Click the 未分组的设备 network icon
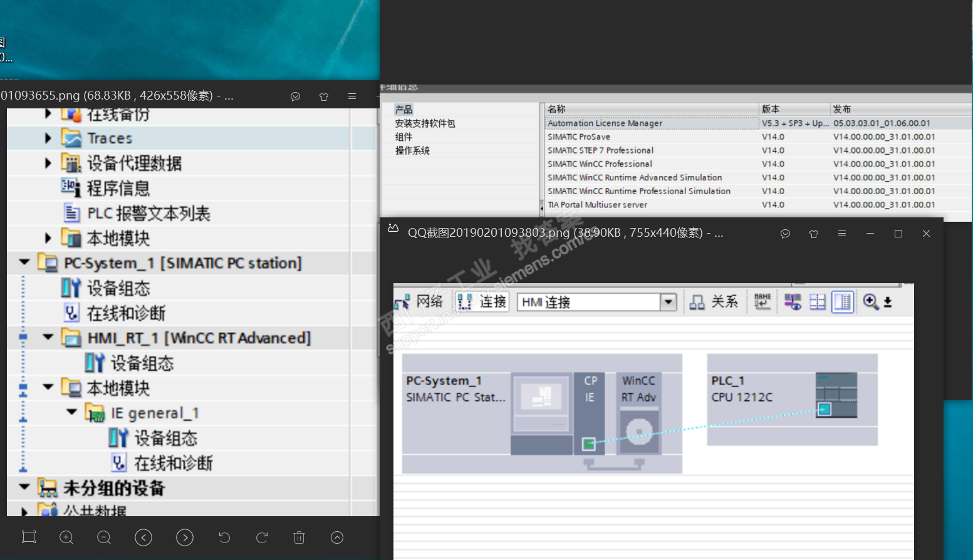This screenshot has height=560, width=973. (x=48, y=487)
